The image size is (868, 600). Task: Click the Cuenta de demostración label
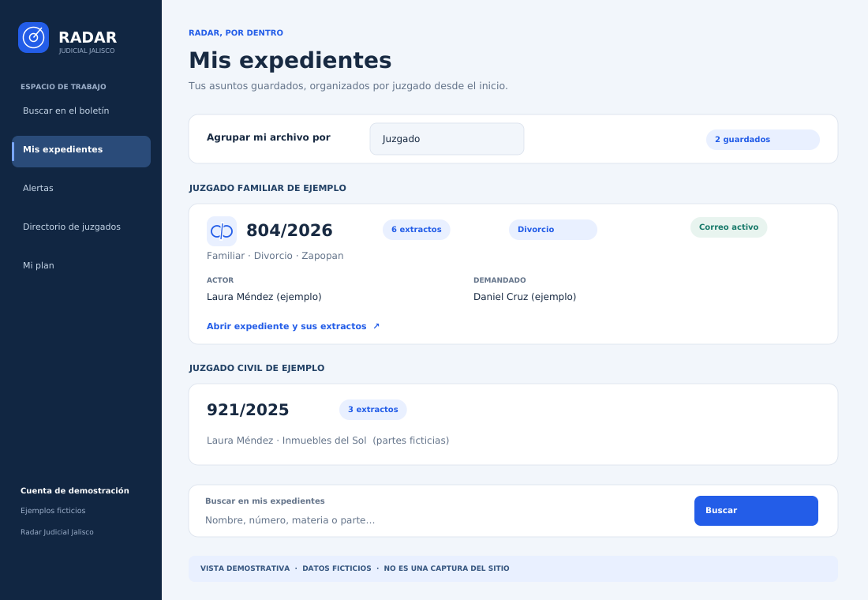[75, 491]
